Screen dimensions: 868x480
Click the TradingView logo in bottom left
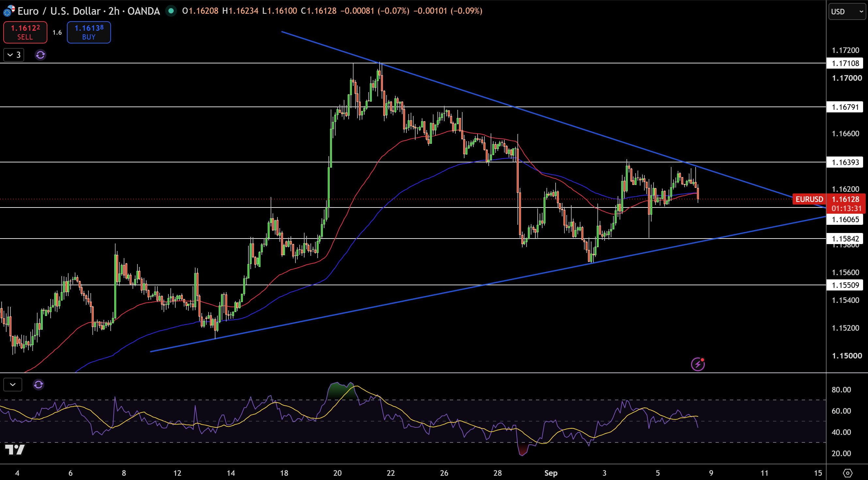15,449
